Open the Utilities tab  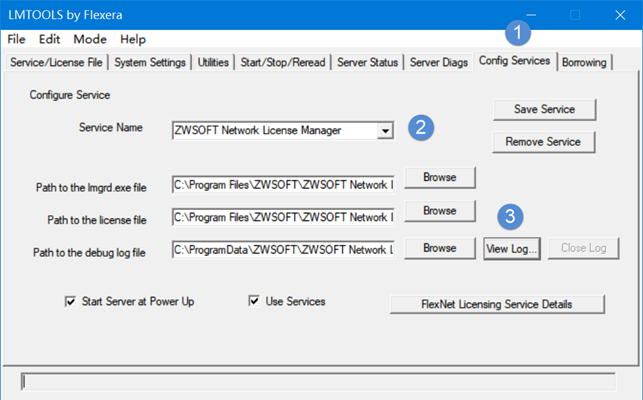[213, 62]
